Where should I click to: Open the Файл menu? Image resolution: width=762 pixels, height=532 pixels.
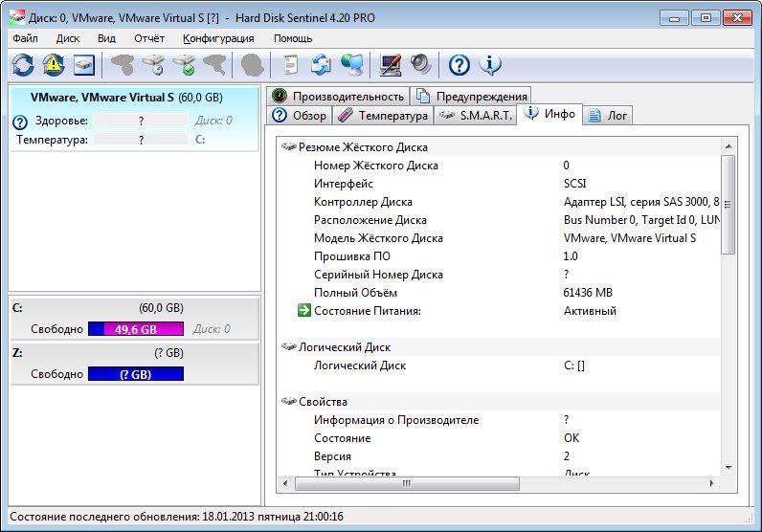click(x=26, y=38)
